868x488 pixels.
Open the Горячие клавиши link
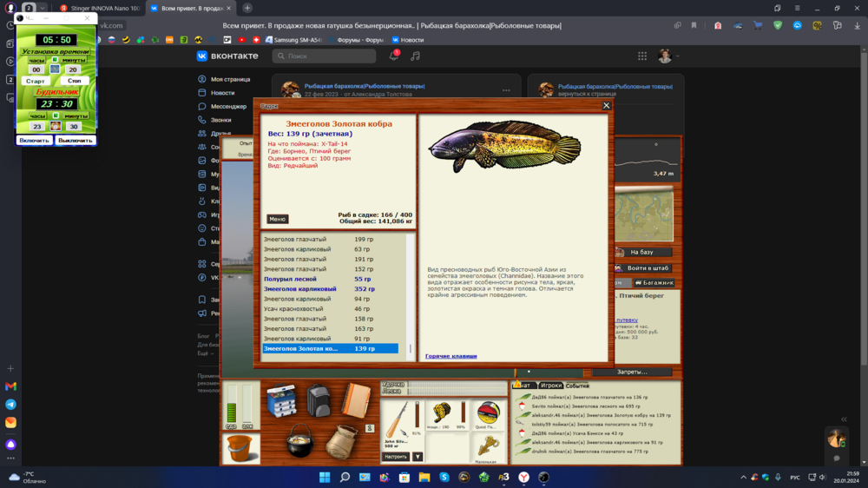[x=450, y=356]
